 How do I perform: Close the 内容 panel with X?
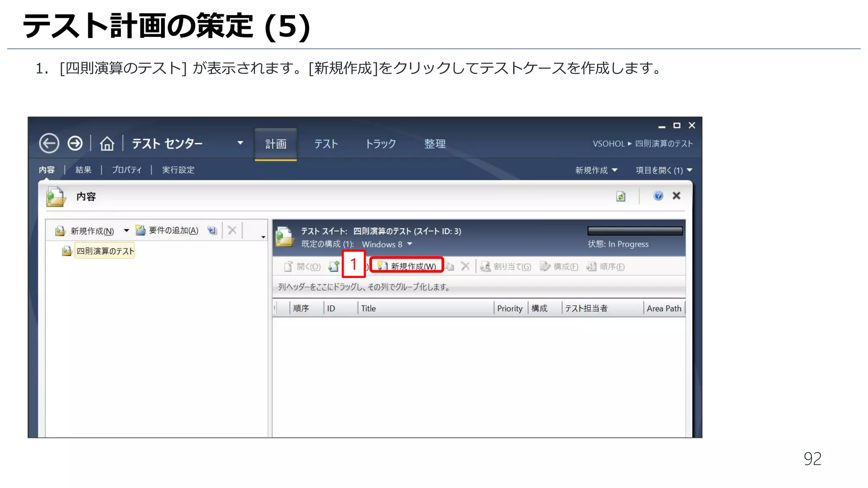(676, 196)
